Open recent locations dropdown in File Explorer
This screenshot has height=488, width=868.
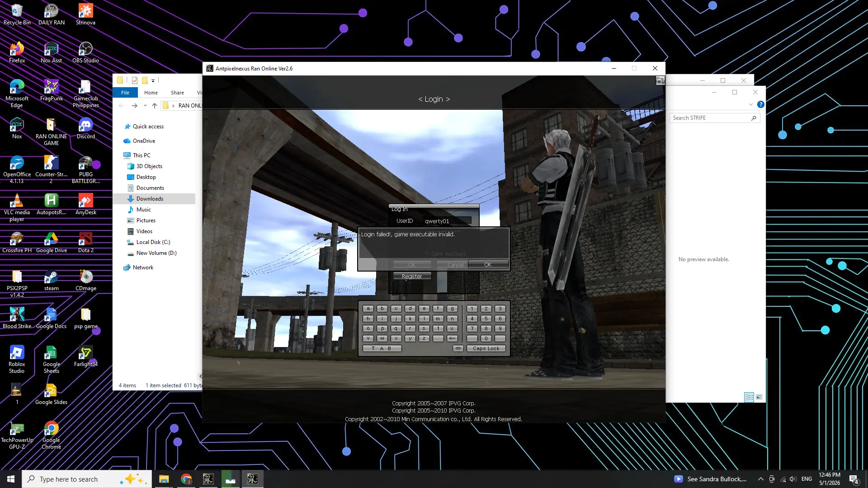pos(145,106)
